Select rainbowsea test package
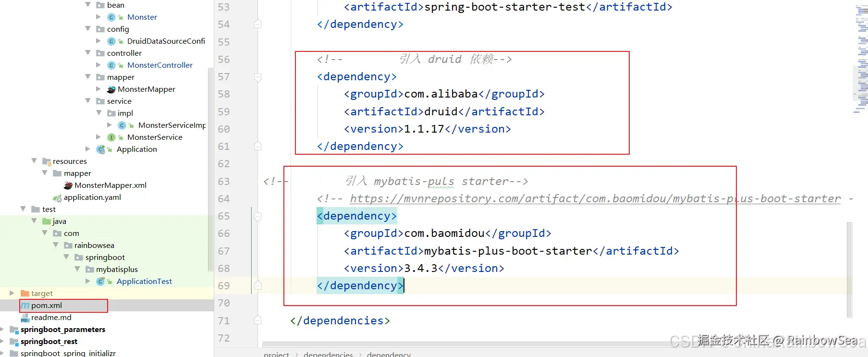 94,245
